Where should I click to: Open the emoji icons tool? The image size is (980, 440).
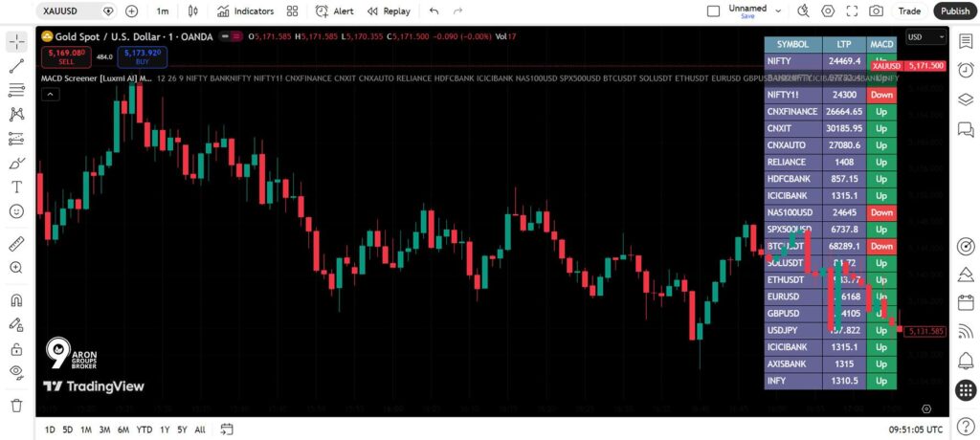click(x=17, y=211)
